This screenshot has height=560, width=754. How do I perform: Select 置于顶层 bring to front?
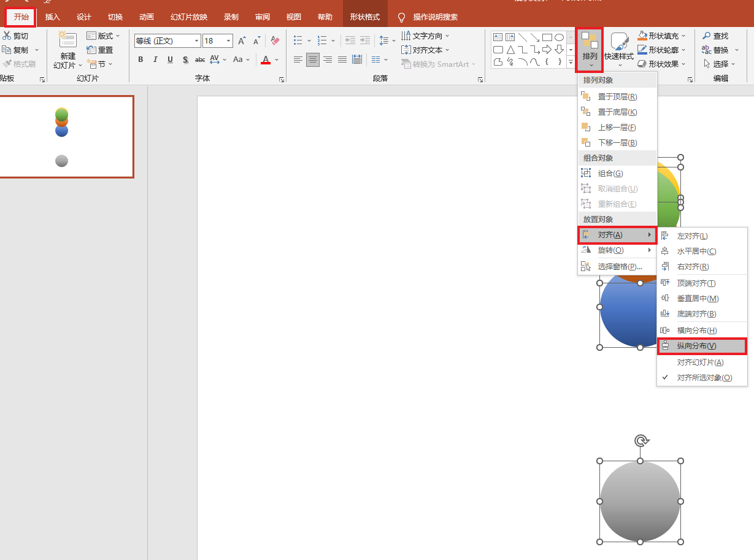617,97
